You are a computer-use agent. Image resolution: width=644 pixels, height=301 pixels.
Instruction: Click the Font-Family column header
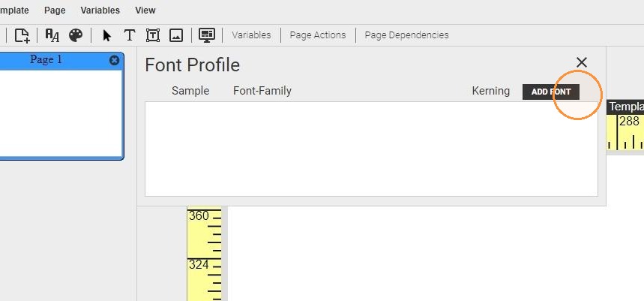pos(262,91)
